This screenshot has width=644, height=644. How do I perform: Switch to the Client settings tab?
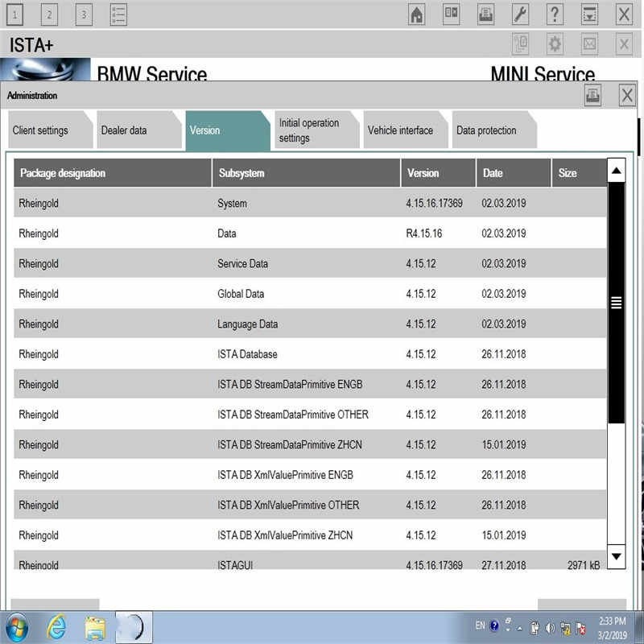coord(40,130)
